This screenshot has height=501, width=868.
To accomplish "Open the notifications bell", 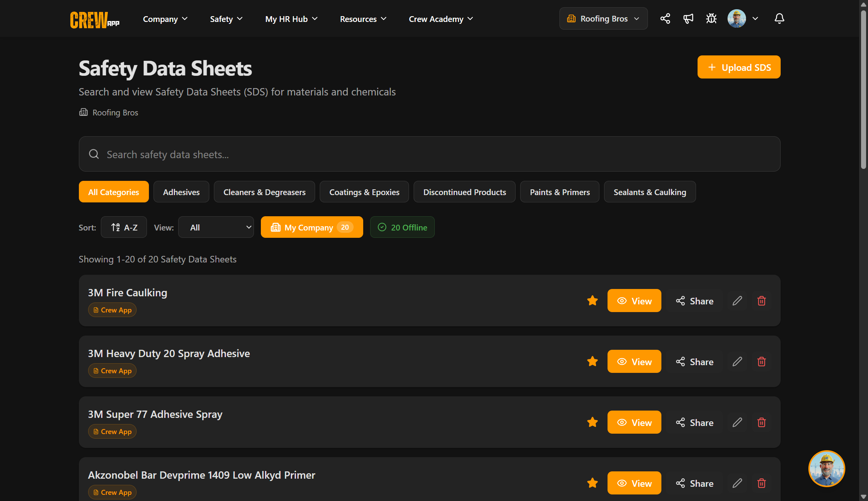I will click(779, 18).
